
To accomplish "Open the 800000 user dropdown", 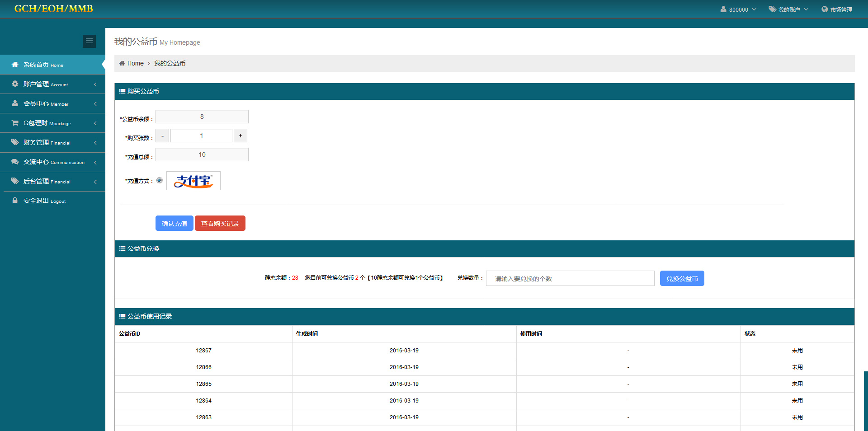I will (738, 9).
